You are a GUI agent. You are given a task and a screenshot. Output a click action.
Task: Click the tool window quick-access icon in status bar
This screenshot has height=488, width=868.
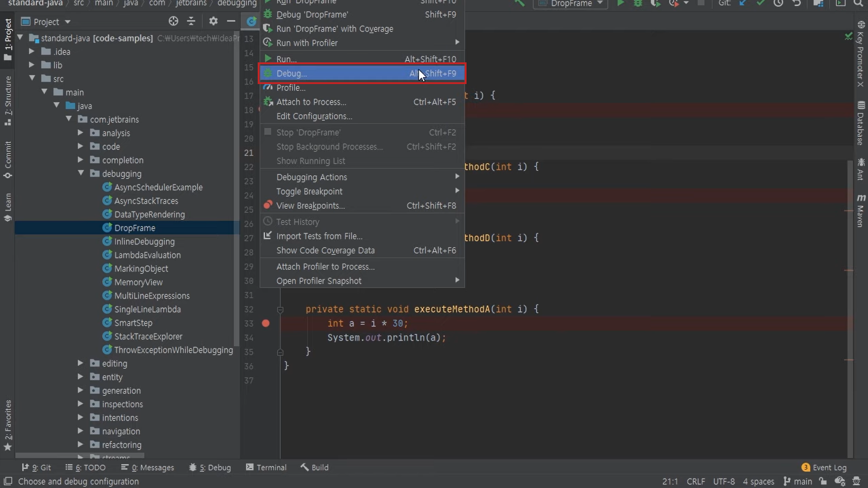tap(8, 482)
